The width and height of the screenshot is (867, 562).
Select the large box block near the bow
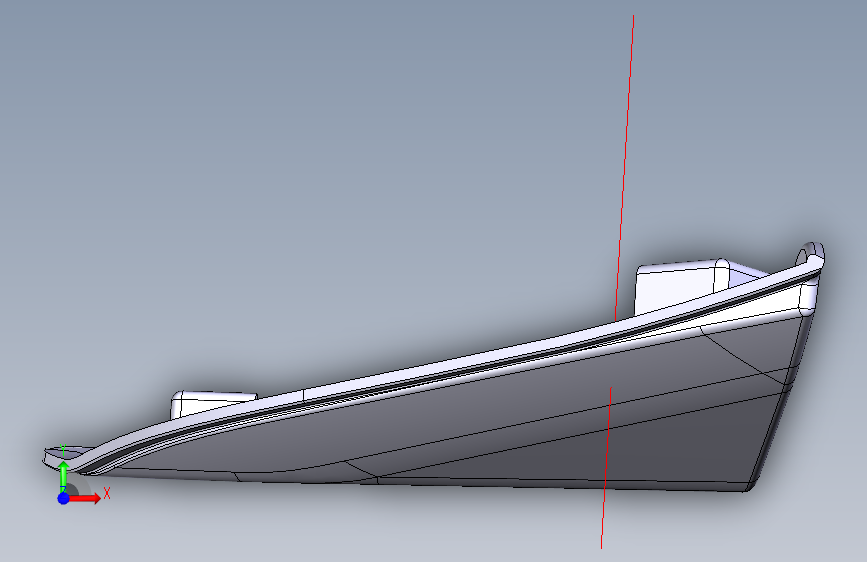point(681,287)
